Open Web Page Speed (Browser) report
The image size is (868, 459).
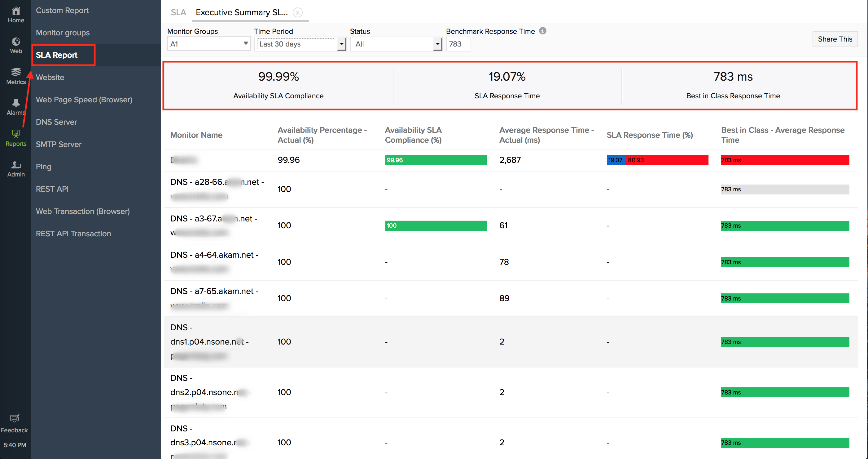(x=84, y=100)
